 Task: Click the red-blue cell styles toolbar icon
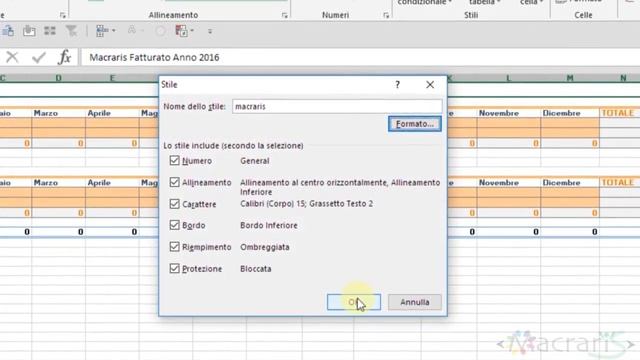(181, 31)
